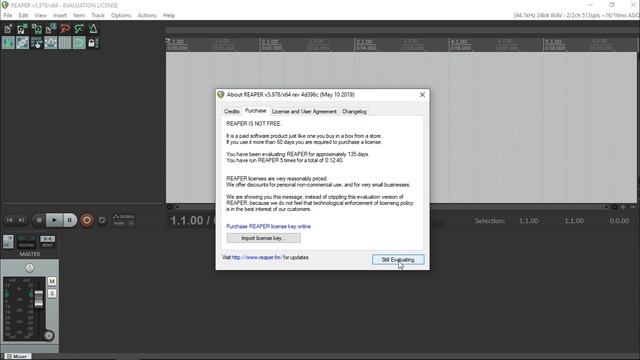Click the Mixer tab at bottom
The image size is (640, 360).
pyautogui.click(x=18, y=356)
